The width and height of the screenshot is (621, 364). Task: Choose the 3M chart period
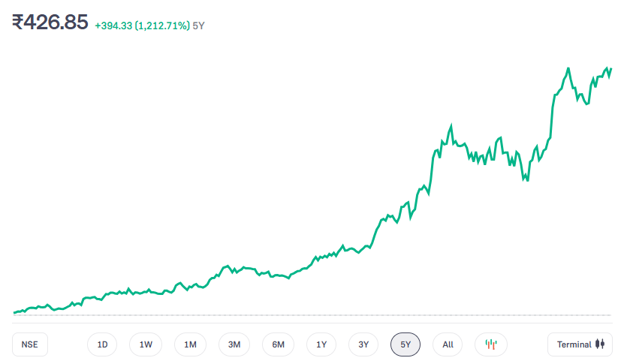coord(234,344)
